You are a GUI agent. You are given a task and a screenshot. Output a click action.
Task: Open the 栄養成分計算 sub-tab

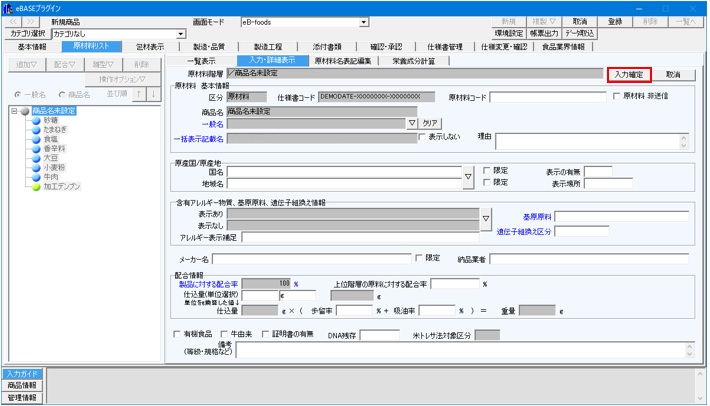(413, 61)
